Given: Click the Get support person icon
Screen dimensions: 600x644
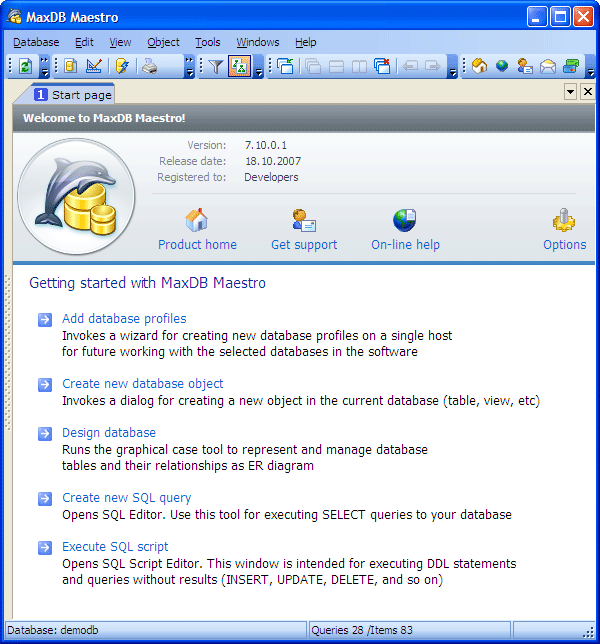Looking at the screenshot, I should [304, 220].
